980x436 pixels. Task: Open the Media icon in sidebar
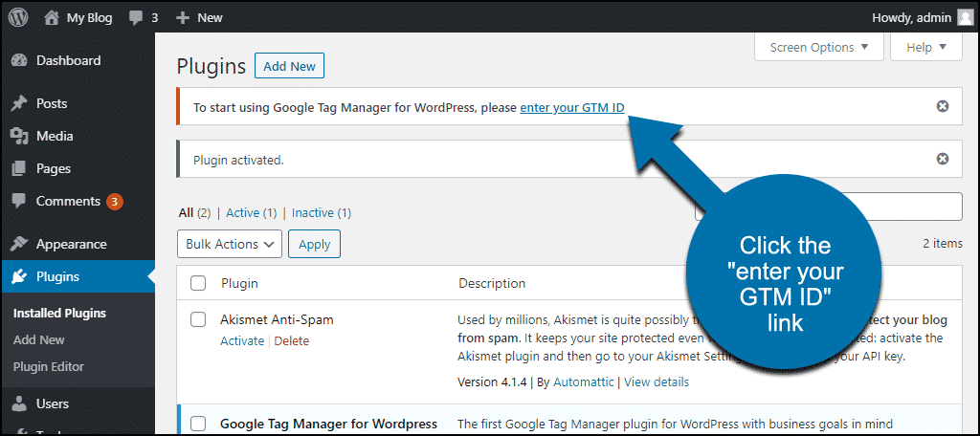(x=19, y=136)
